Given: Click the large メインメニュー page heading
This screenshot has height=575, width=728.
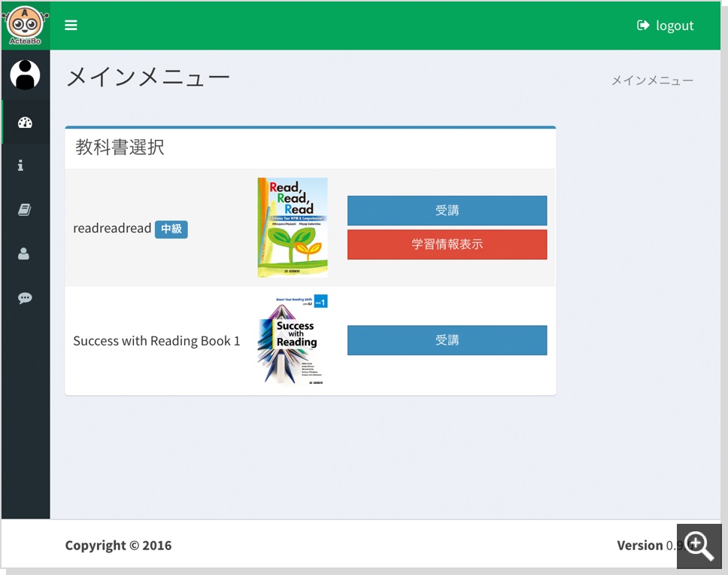Looking at the screenshot, I should pyautogui.click(x=149, y=77).
